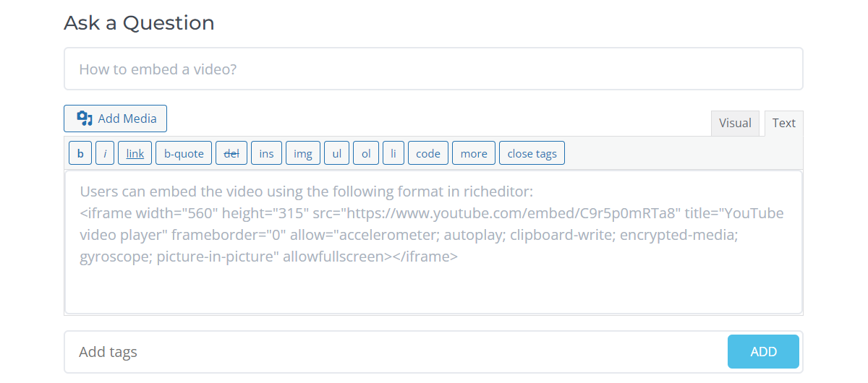868x383 pixels.
Task: Add unordered list with ul button
Action: coord(337,153)
